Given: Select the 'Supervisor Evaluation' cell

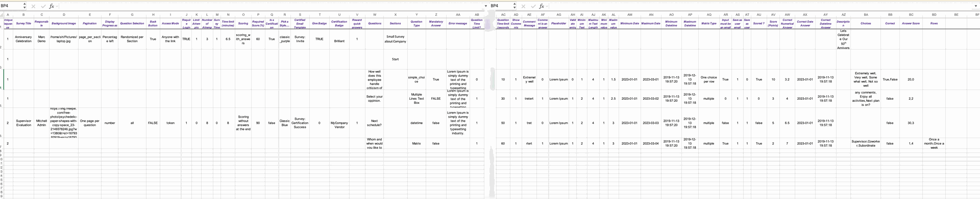Looking at the screenshot, I should [23, 123].
